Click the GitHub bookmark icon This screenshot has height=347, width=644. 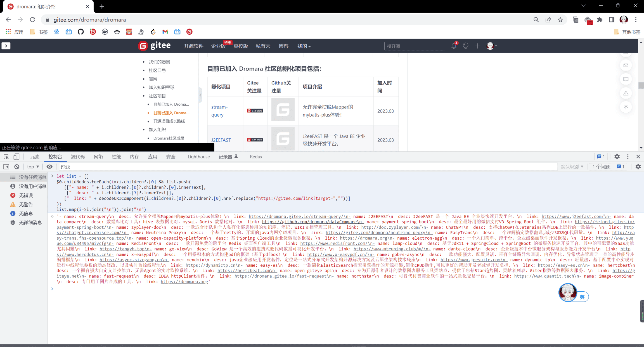click(x=80, y=32)
